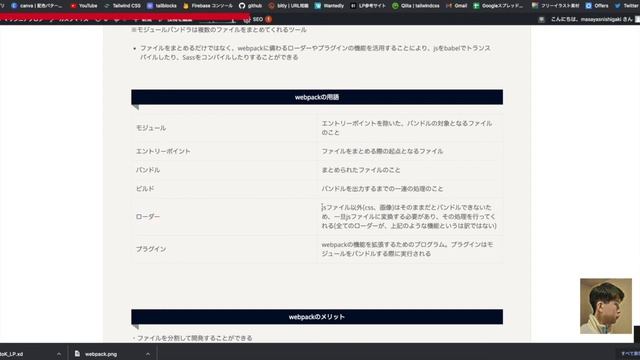The image size is (640, 360).
Task: Open the Tailwind CSS bookmark
Action: tap(122, 6)
